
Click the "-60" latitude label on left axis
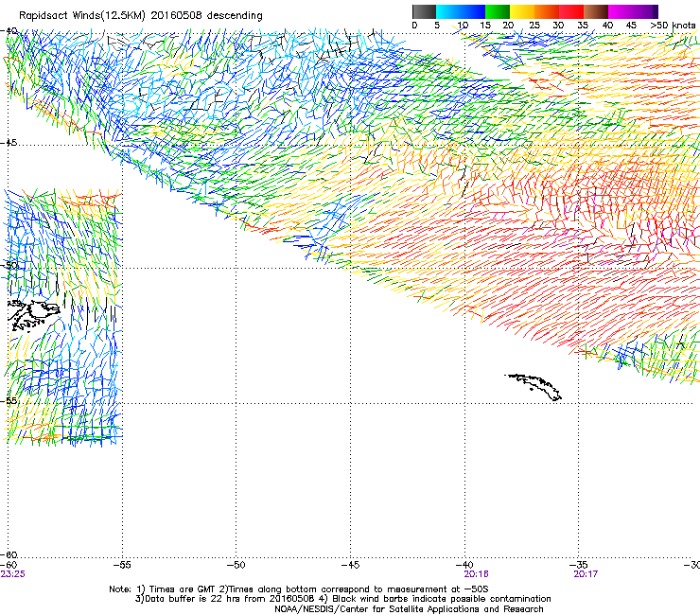(x=9, y=554)
